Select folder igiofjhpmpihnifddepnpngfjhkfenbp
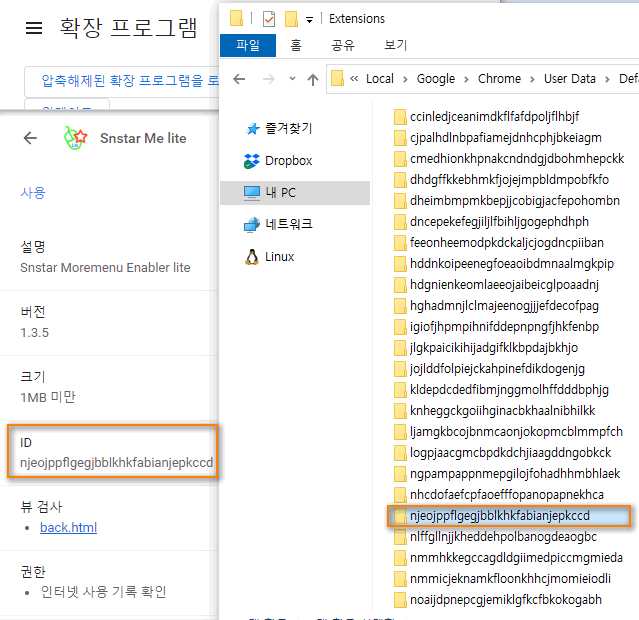The height and width of the screenshot is (620, 639). tap(496, 327)
